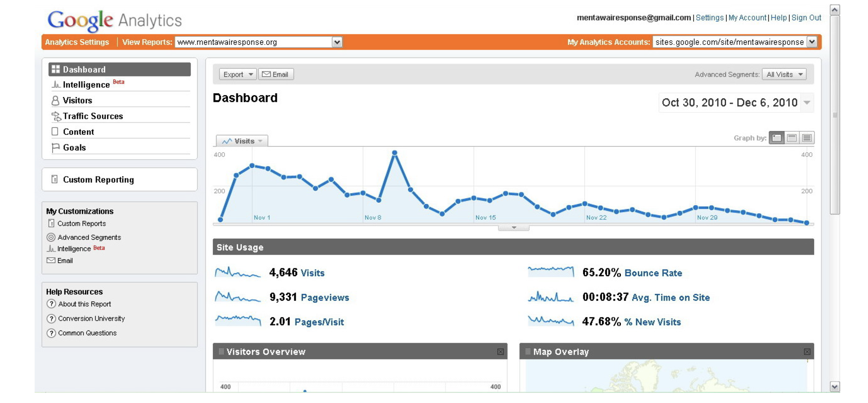The height and width of the screenshot is (403, 868).
Task: Select graph by day view
Action: (776, 138)
